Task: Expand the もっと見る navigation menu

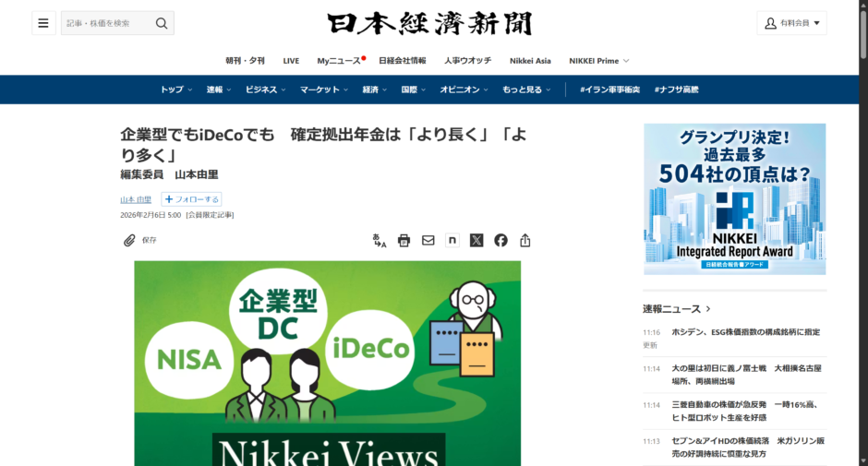Action: [x=526, y=90]
